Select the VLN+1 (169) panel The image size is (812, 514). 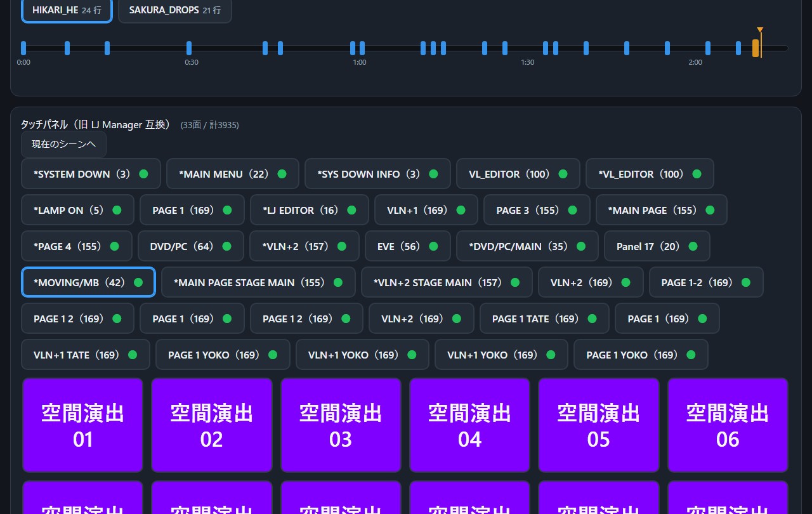coord(426,210)
